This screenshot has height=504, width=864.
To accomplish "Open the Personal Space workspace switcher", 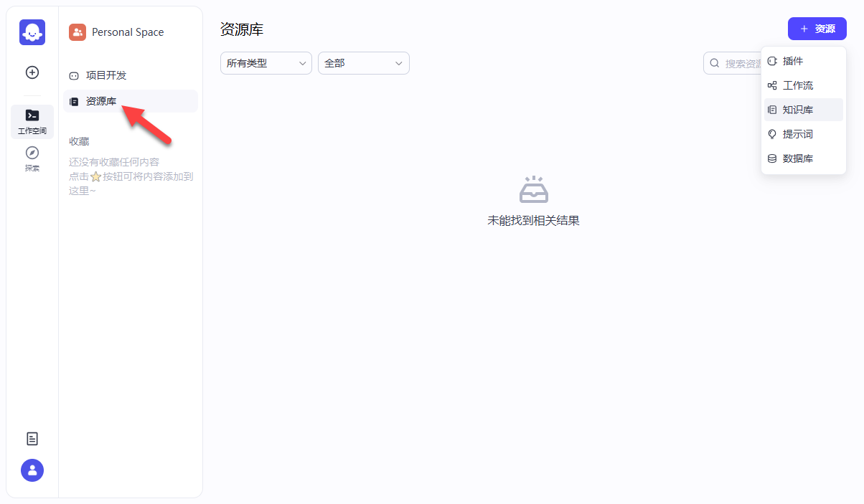I will 118,32.
